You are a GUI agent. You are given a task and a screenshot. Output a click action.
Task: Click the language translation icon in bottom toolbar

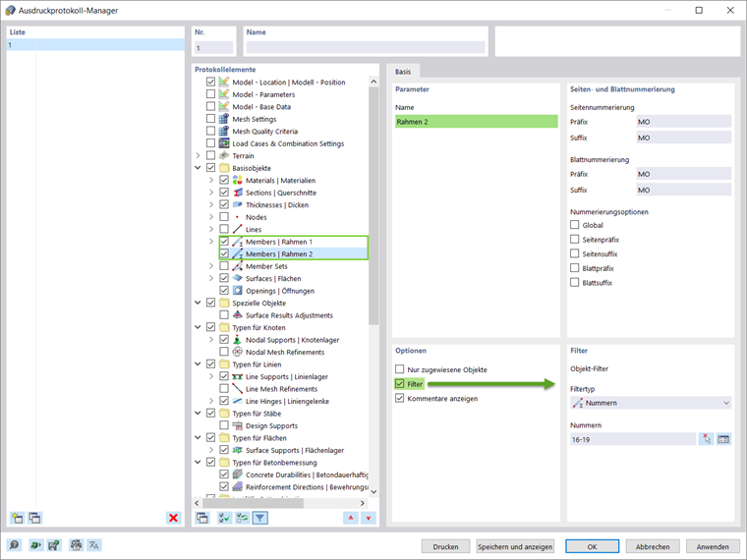(x=94, y=544)
